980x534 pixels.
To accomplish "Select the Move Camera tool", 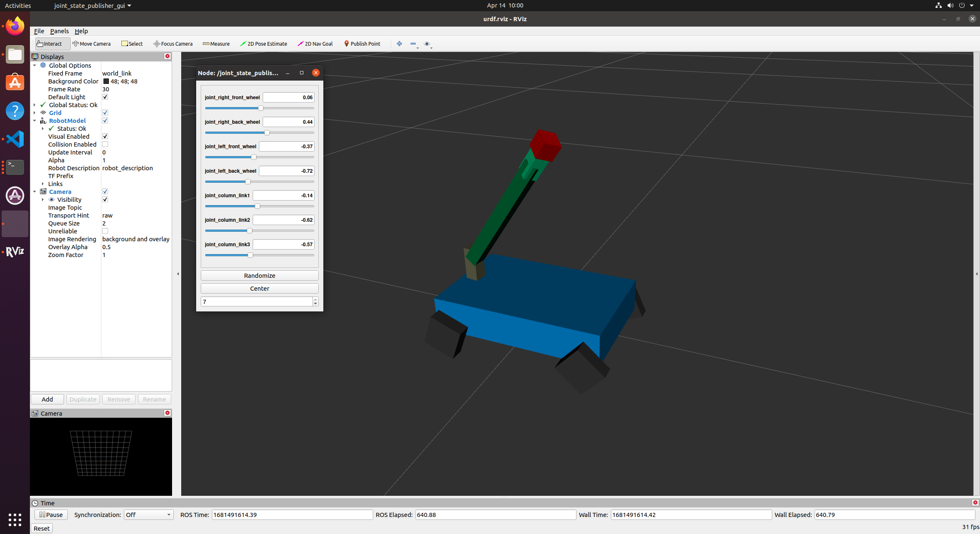I will (91, 44).
